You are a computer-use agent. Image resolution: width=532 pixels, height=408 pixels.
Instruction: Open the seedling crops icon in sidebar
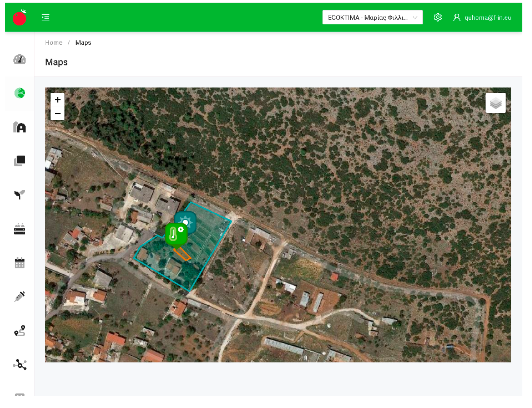[19, 194]
